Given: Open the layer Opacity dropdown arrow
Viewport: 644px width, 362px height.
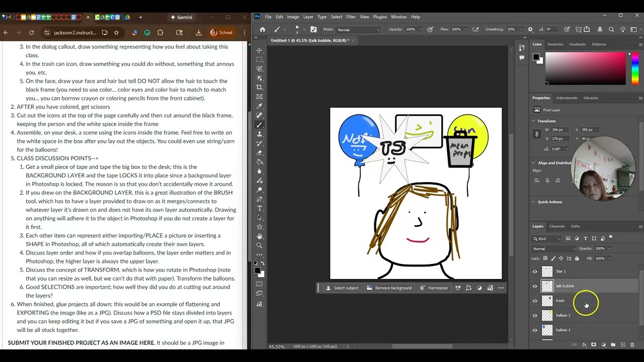Looking at the screenshot, I should 609,248.
